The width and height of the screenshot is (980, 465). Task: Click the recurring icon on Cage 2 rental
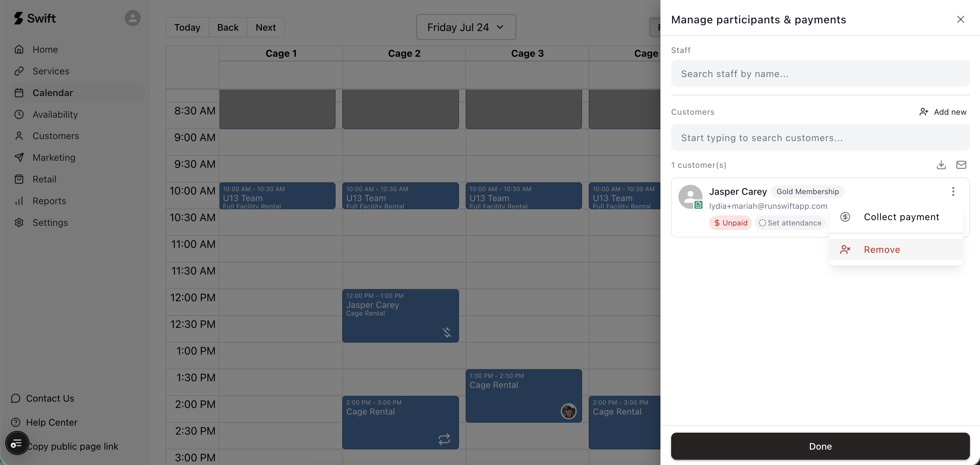click(x=444, y=439)
